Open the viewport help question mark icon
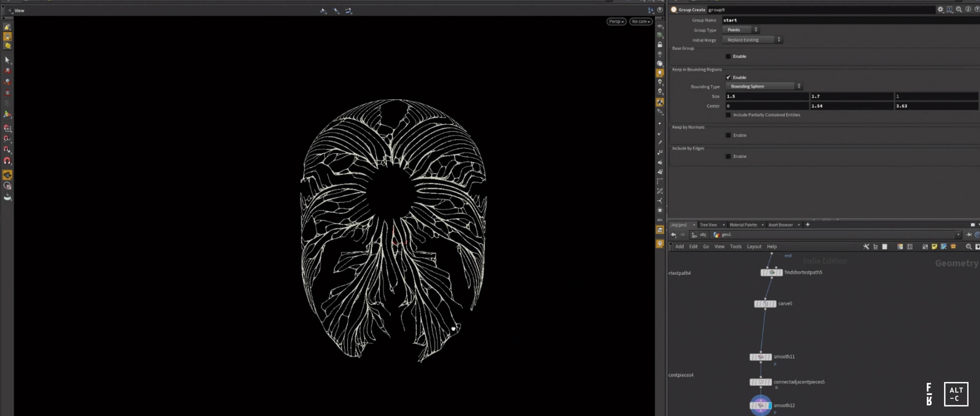The height and width of the screenshot is (416, 980). (x=660, y=10)
